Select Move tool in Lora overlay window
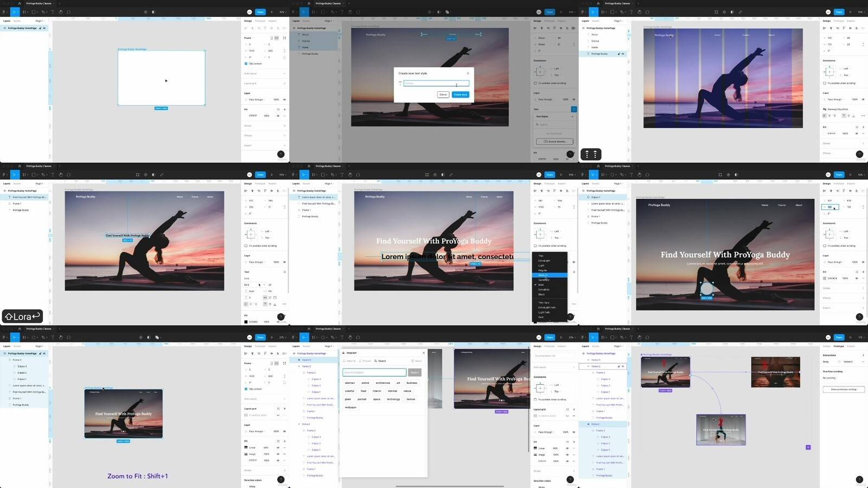This screenshot has width=868, height=488. tap(15, 175)
